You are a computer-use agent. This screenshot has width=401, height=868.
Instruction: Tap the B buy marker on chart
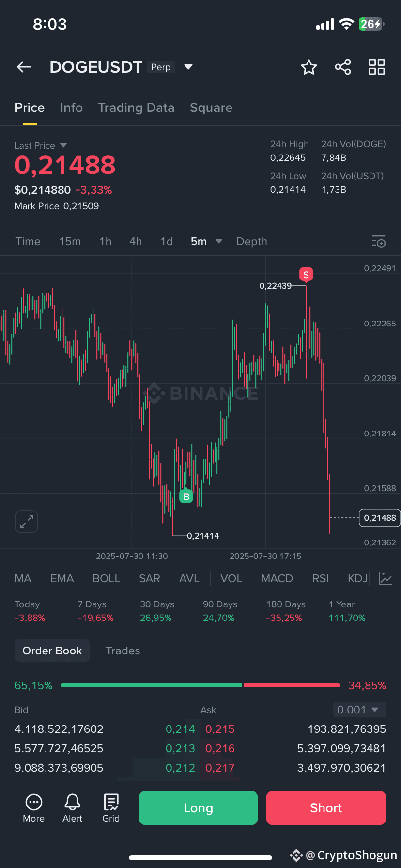tap(186, 496)
